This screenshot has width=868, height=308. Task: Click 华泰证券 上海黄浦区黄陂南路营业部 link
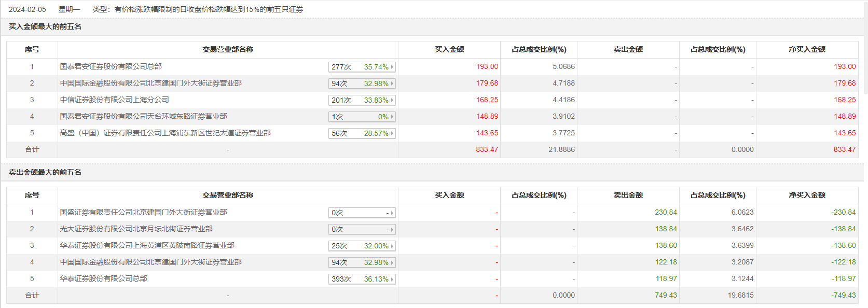147,245
